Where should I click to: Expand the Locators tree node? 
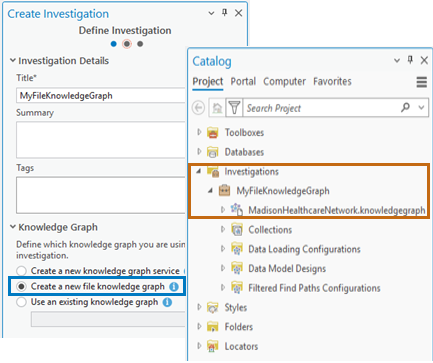pyautogui.click(x=199, y=346)
